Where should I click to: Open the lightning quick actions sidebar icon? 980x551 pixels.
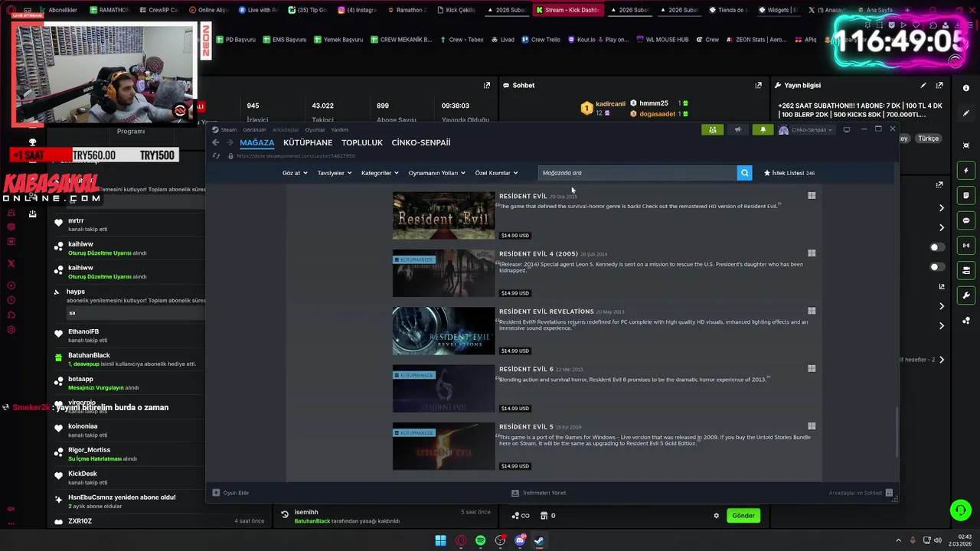coord(966,171)
